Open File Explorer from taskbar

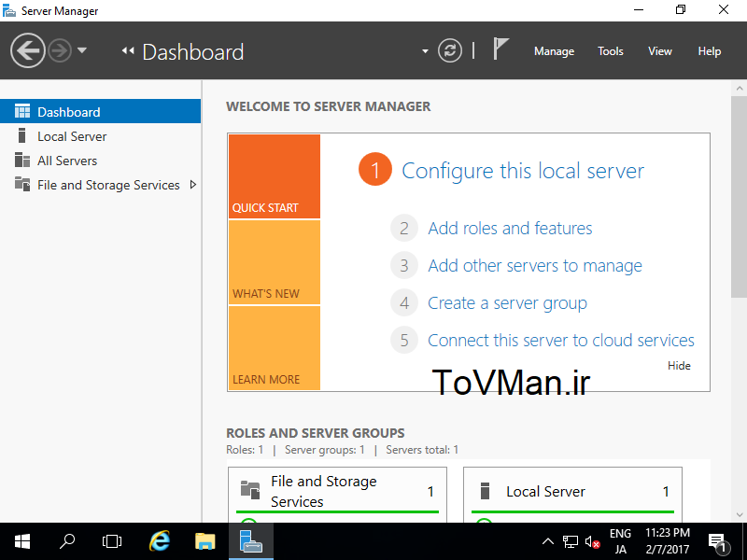pos(205,540)
